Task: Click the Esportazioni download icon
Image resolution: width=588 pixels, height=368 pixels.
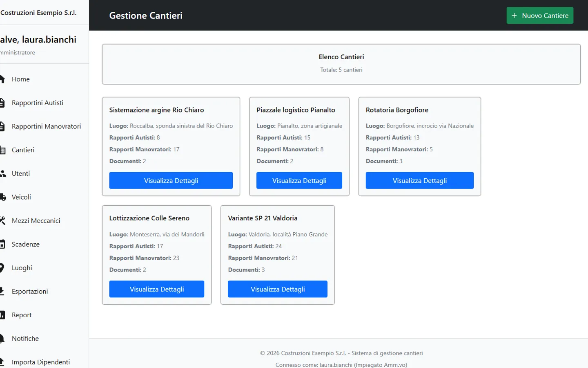Action: click(2, 291)
